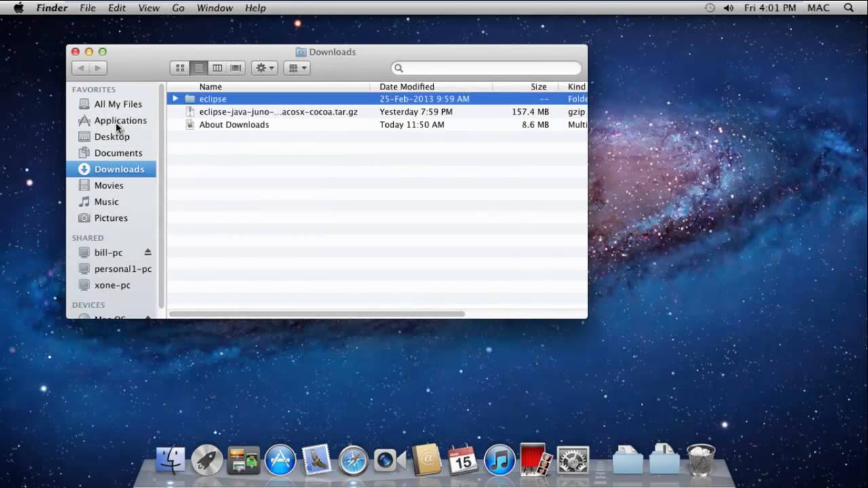The height and width of the screenshot is (488, 868).
Task: Open the Apple menu
Action: [18, 7]
